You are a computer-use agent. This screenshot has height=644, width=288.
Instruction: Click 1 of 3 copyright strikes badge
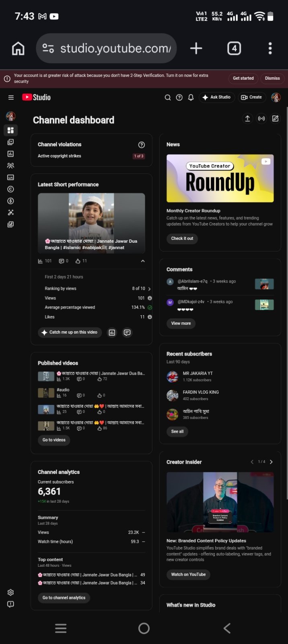click(x=139, y=156)
